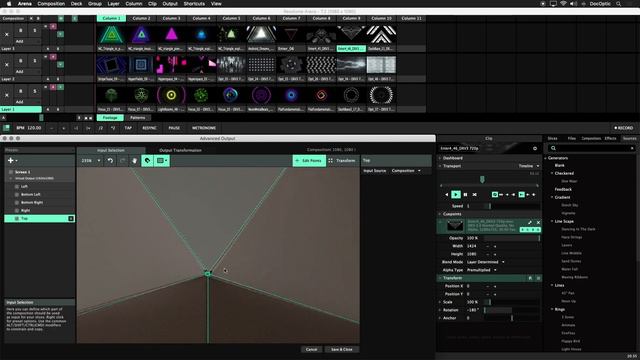The height and width of the screenshot is (360, 640).
Task: Click the beat snap icon left of BPM
Action: coord(7,128)
